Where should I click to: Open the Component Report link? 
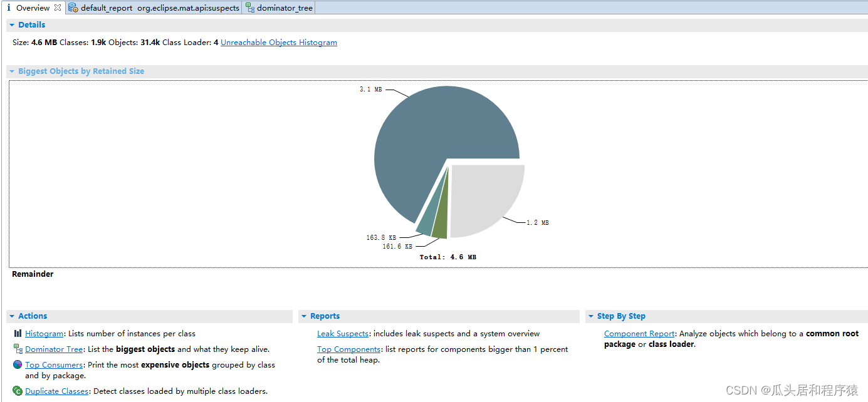[639, 334]
